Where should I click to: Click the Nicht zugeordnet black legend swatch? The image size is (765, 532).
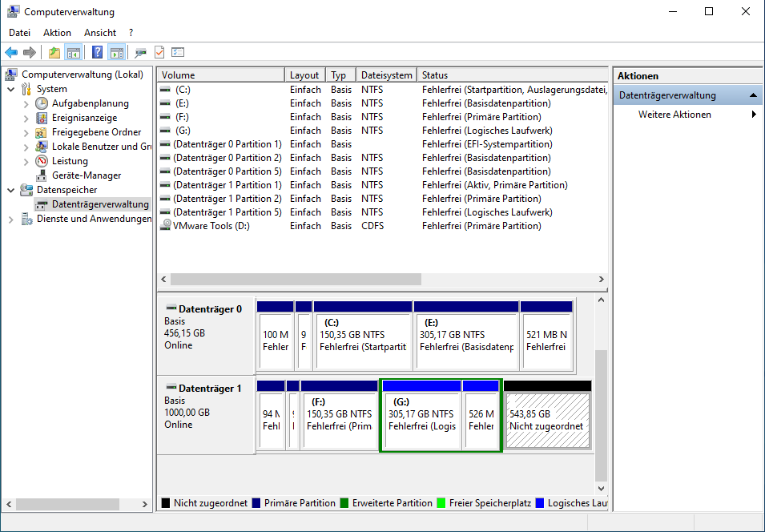(166, 503)
